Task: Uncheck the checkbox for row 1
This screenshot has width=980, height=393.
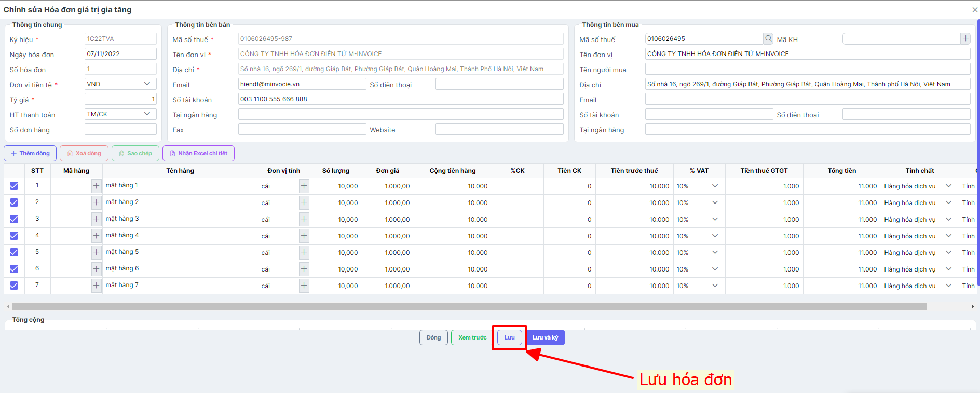Action: pos(14,186)
